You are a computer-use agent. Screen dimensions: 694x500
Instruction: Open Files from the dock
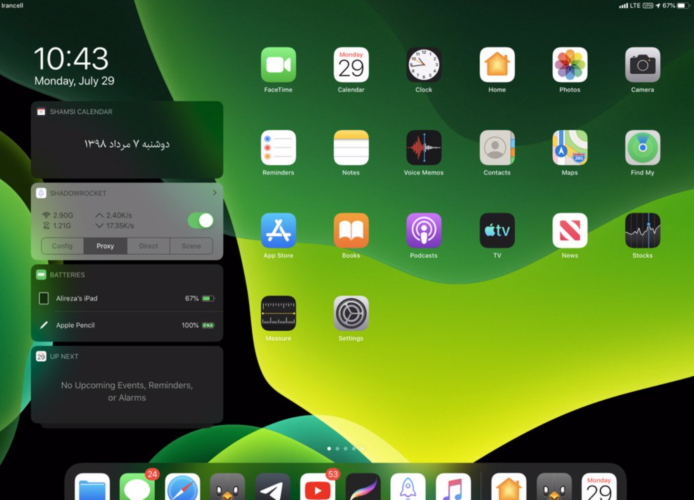pos(92,487)
